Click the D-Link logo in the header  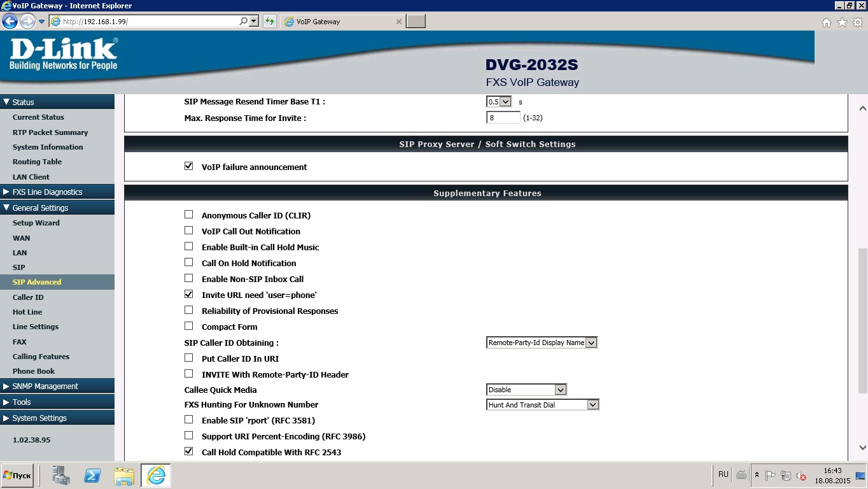pos(64,54)
